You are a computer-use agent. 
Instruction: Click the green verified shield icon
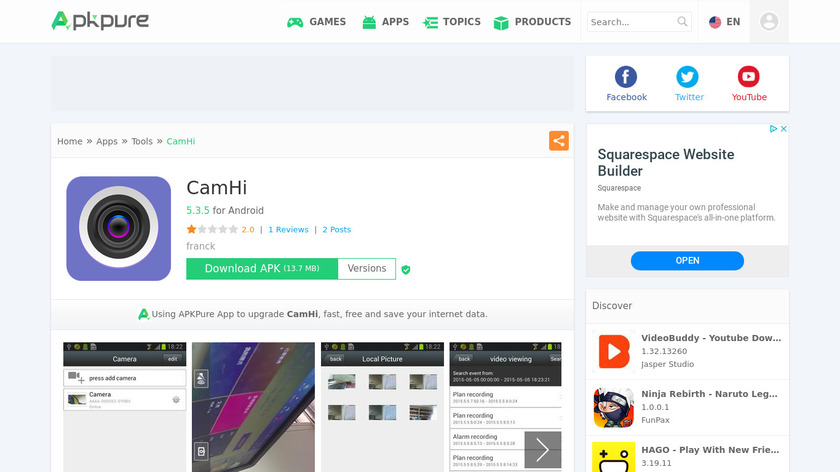[406, 269]
